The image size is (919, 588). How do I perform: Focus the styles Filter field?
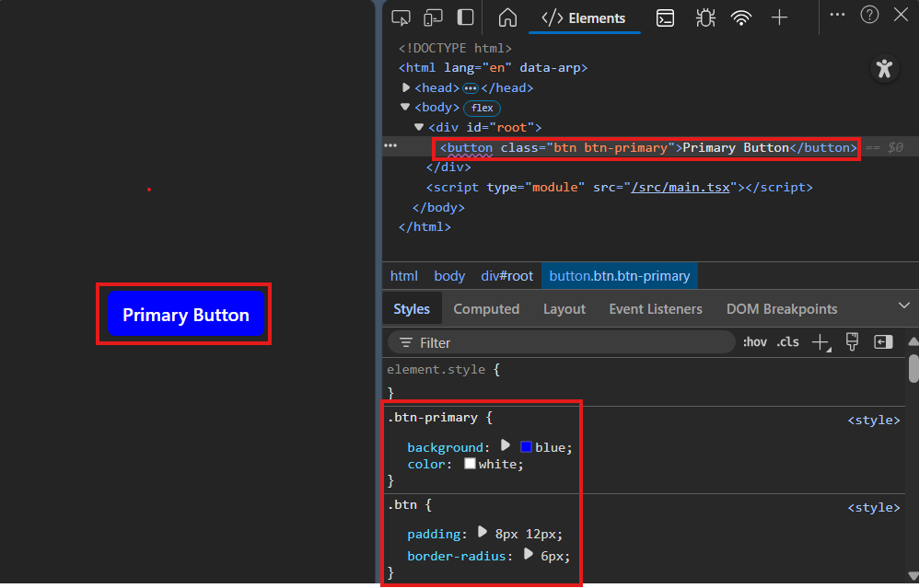(x=562, y=342)
